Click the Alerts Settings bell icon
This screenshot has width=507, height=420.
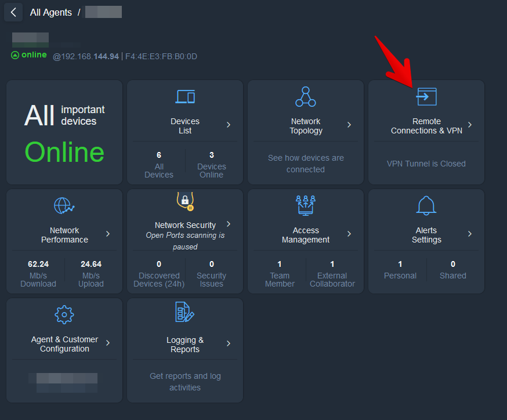pyautogui.click(x=426, y=206)
